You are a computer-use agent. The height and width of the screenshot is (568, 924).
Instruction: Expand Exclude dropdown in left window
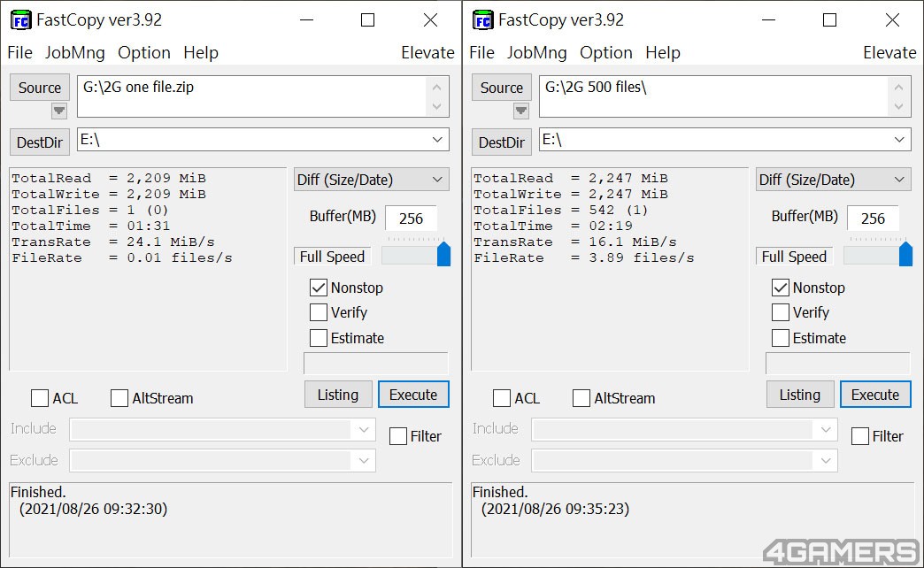[364, 461]
